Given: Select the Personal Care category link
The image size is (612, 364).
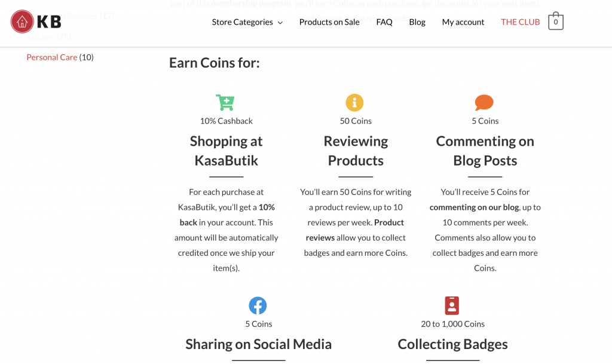Looking at the screenshot, I should [x=52, y=57].
